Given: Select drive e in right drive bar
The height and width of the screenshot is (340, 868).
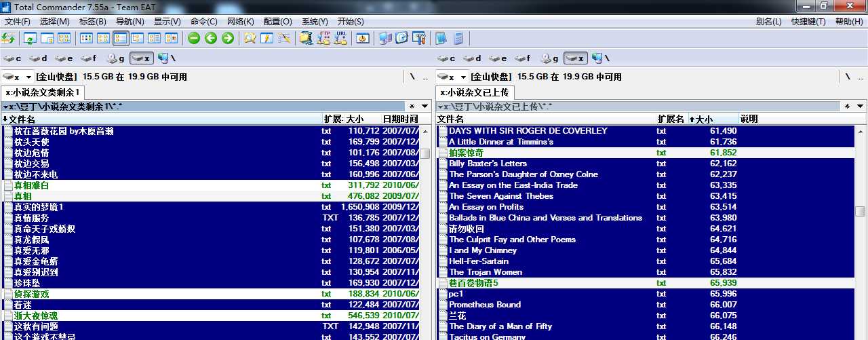Looking at the screenshot, I should (498, 58).
